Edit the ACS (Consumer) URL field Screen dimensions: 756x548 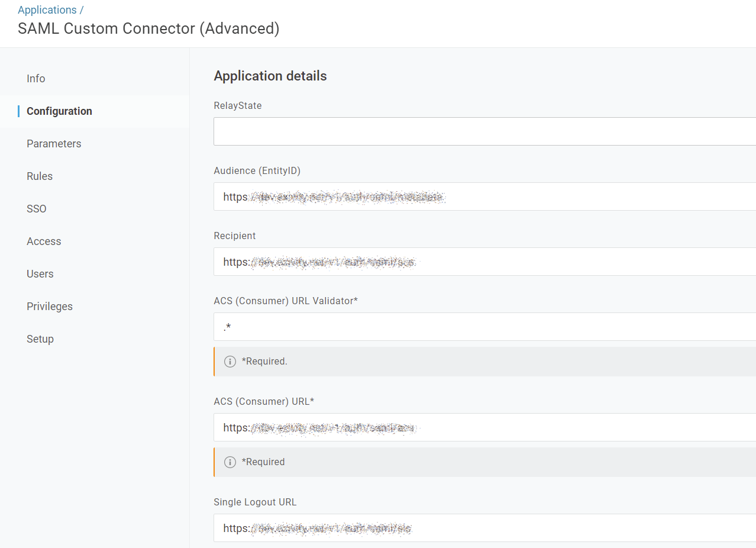[484, 427]
